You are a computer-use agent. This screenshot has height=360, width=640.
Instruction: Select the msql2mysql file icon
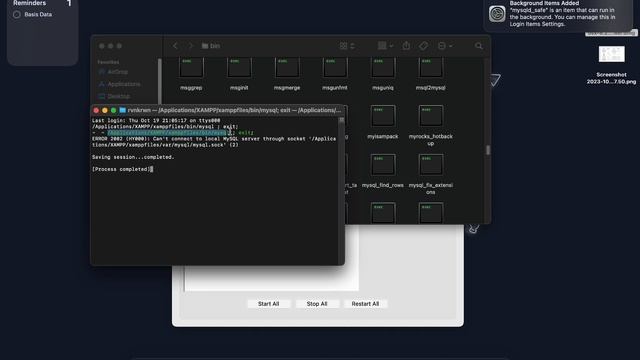click(431, 68)
